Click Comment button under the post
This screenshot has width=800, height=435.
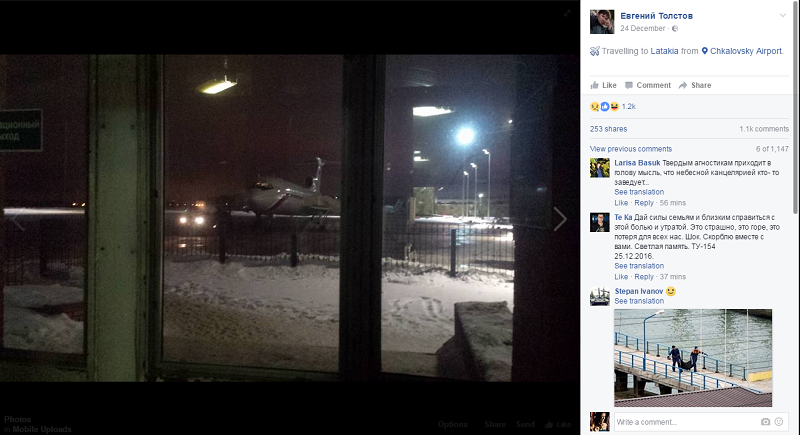pos(648,85)
